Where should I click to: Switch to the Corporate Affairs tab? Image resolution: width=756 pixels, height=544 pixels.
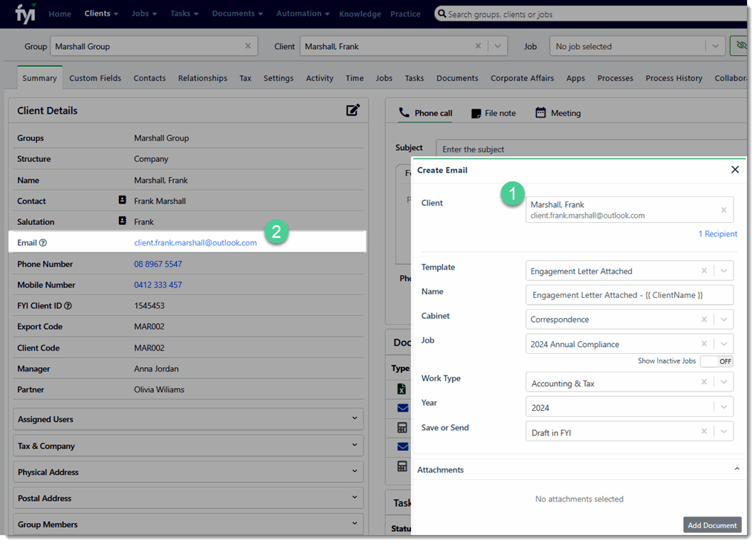[x=522, y=78]
